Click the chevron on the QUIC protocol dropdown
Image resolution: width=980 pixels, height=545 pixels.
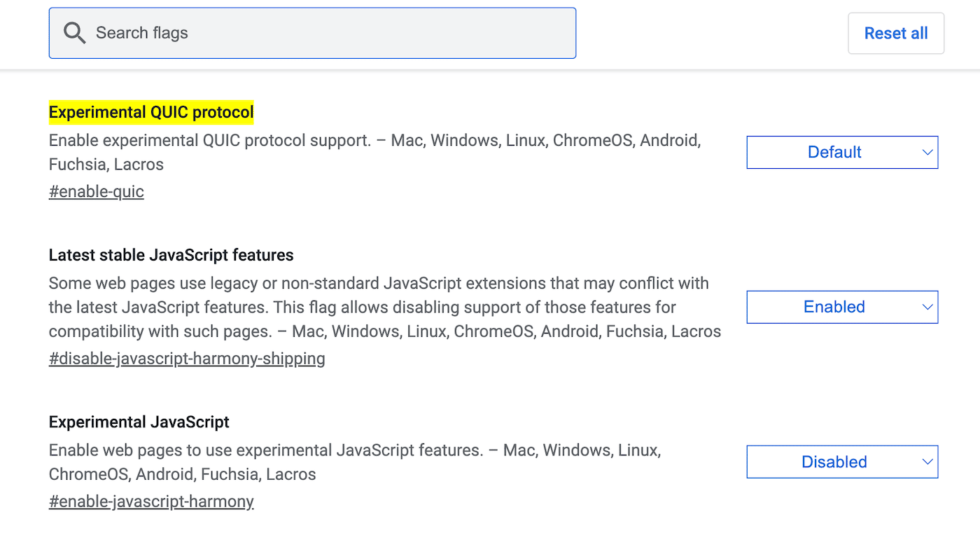[x=928, y=152]
